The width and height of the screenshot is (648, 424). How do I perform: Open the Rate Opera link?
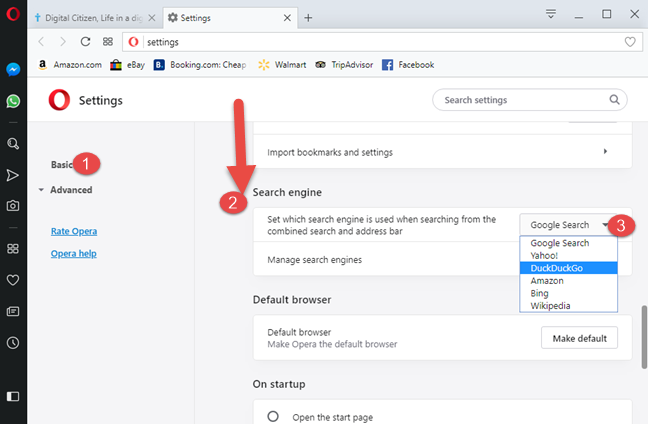tap(74, 231)
